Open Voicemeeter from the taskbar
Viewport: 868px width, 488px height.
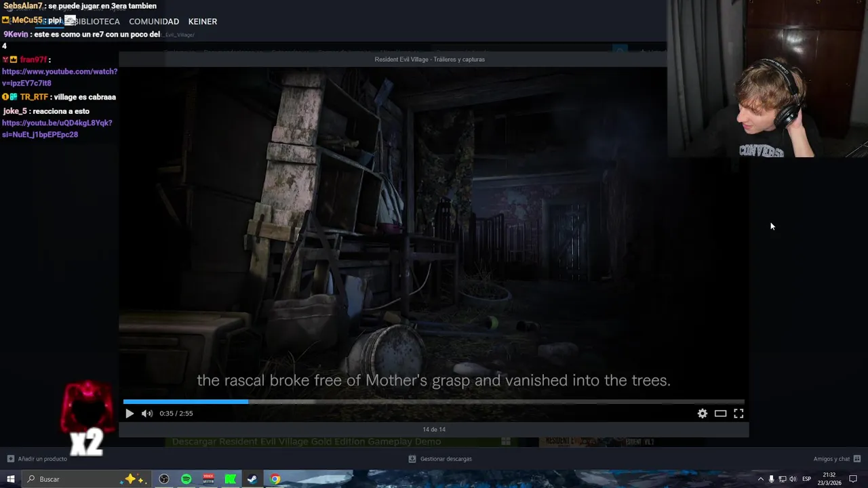tap(208, 479)
